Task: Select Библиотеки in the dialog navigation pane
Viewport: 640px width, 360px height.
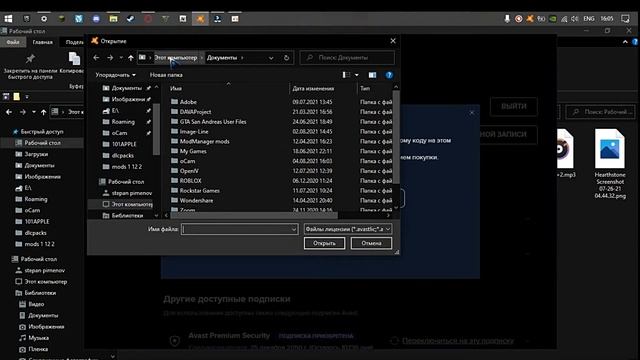Action: point(127,216)
